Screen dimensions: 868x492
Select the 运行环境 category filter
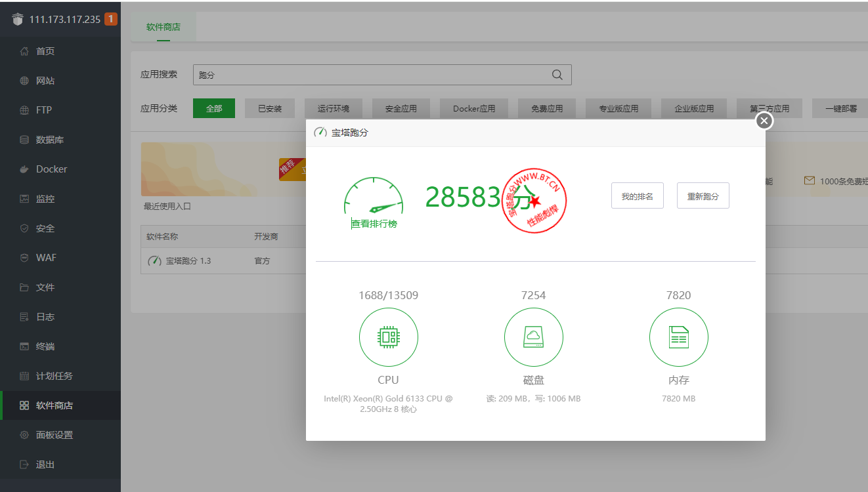click(x=334, y=108)
